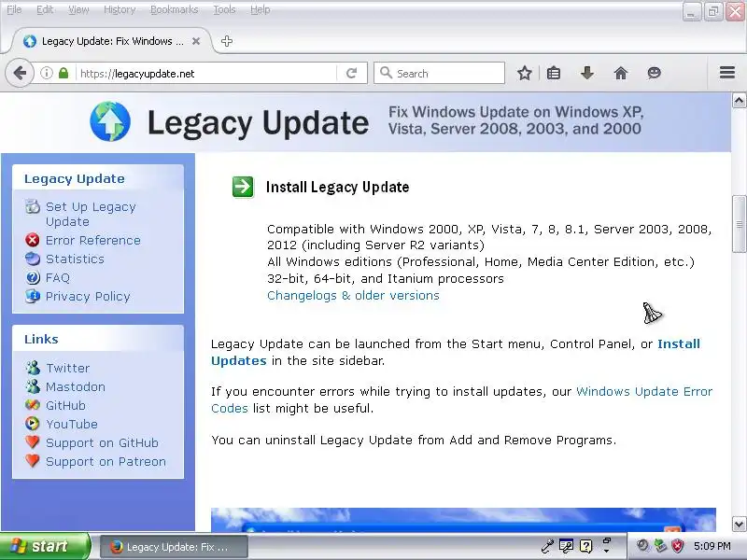Open Changelogs & older versions link

353,295
